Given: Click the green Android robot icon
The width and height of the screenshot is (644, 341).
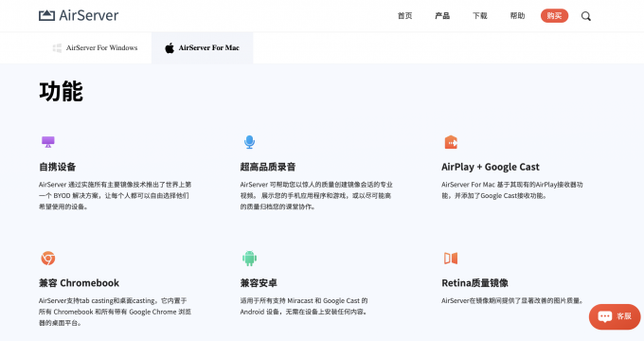Looking at the screenshot, I should click(249, 259).
